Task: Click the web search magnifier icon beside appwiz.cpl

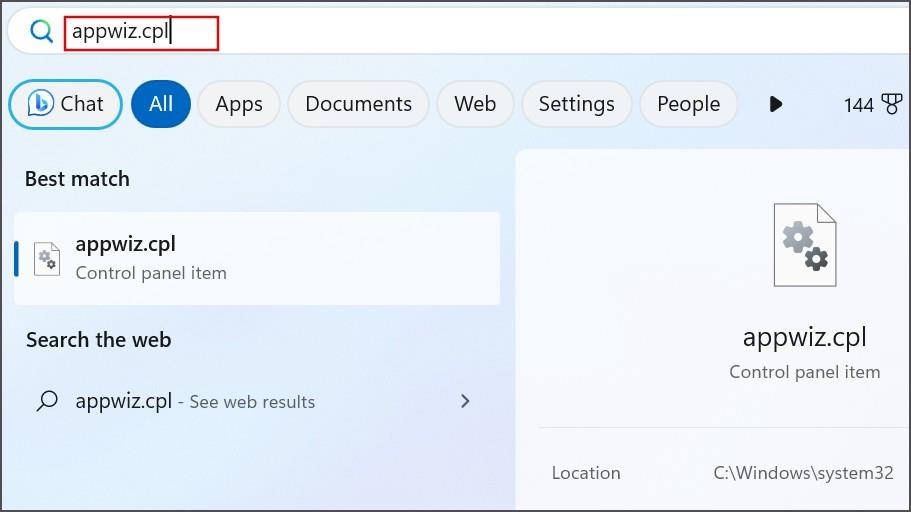Action: (47, 401)
